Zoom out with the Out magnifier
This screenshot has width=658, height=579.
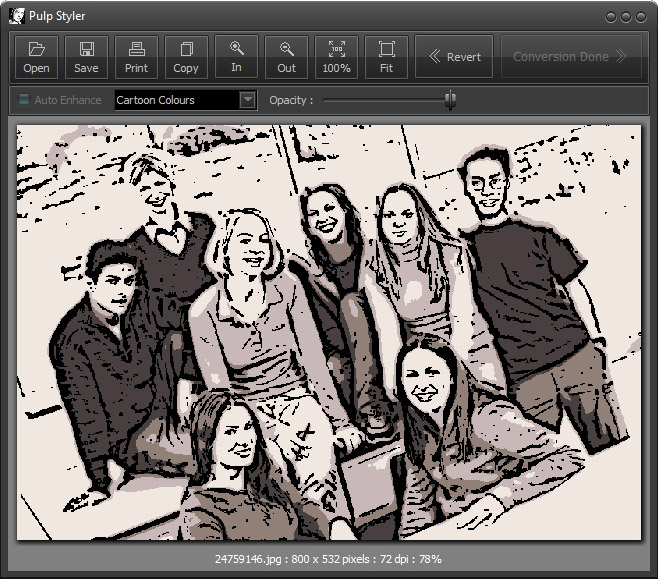point(286,57)
